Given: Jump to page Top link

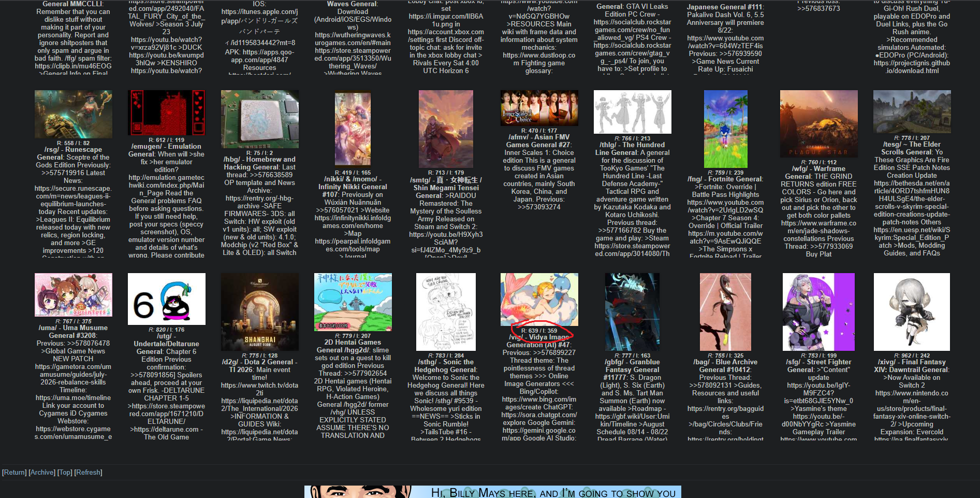Looking at the screenshot, I should pyautogui.click(x=65, y=473).
